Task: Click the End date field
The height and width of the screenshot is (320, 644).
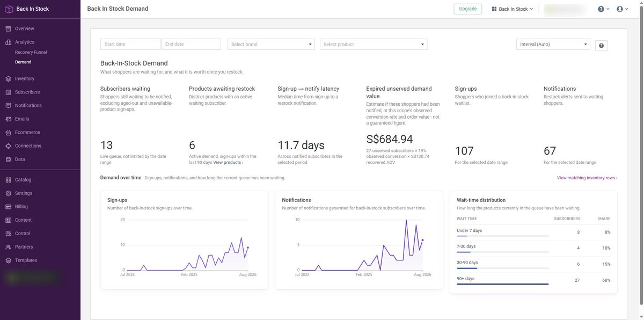Action: click(191, 44)
